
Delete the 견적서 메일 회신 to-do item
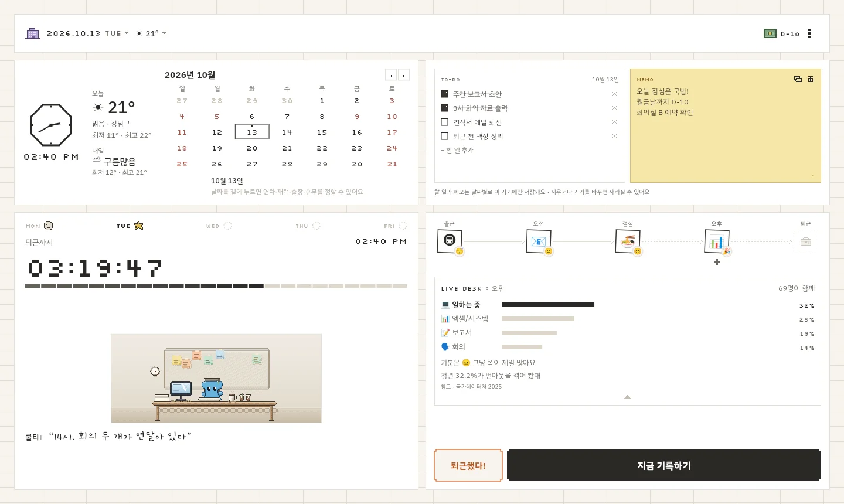614,122
